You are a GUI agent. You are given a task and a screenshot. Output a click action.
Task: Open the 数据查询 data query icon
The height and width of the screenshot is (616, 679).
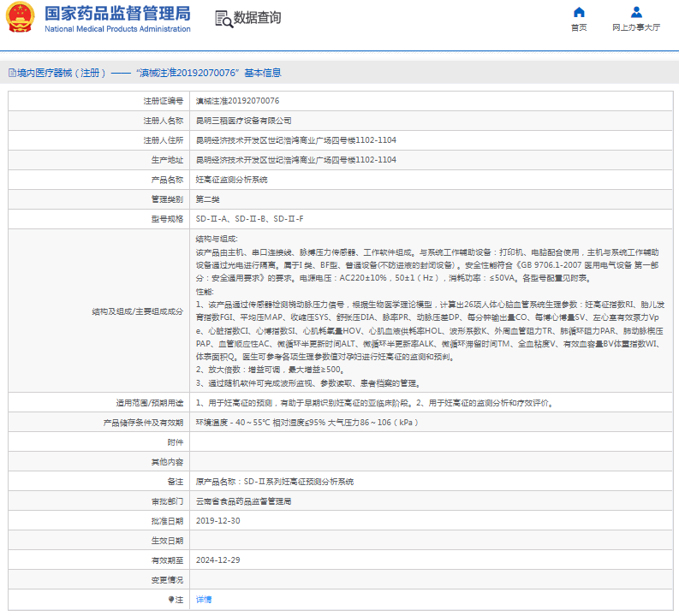pos(223,18)
